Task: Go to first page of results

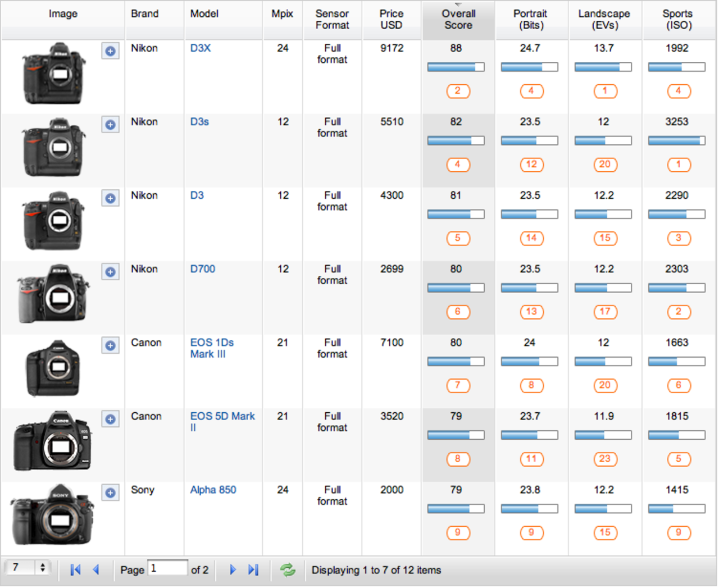Action: tap(75, 570)
